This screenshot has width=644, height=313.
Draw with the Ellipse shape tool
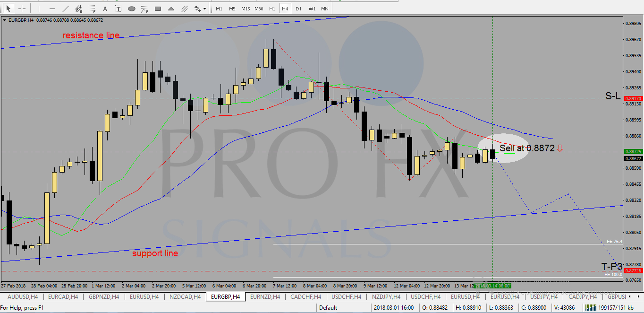(x=132, y=9)
